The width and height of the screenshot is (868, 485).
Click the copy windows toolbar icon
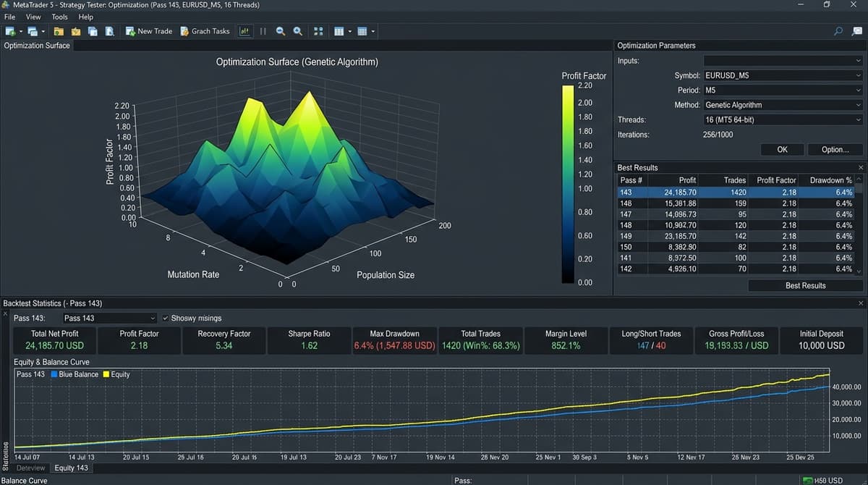tap(93, 31)
